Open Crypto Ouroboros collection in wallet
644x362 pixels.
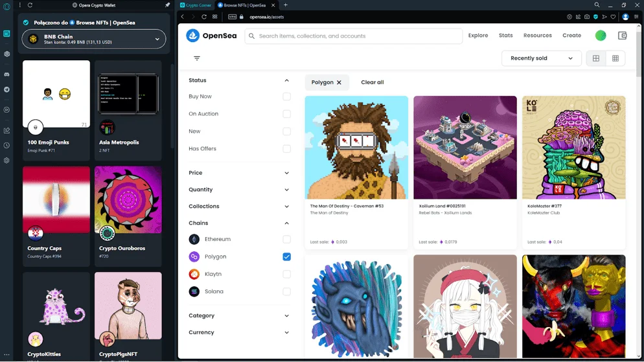[x=128, y=216]
